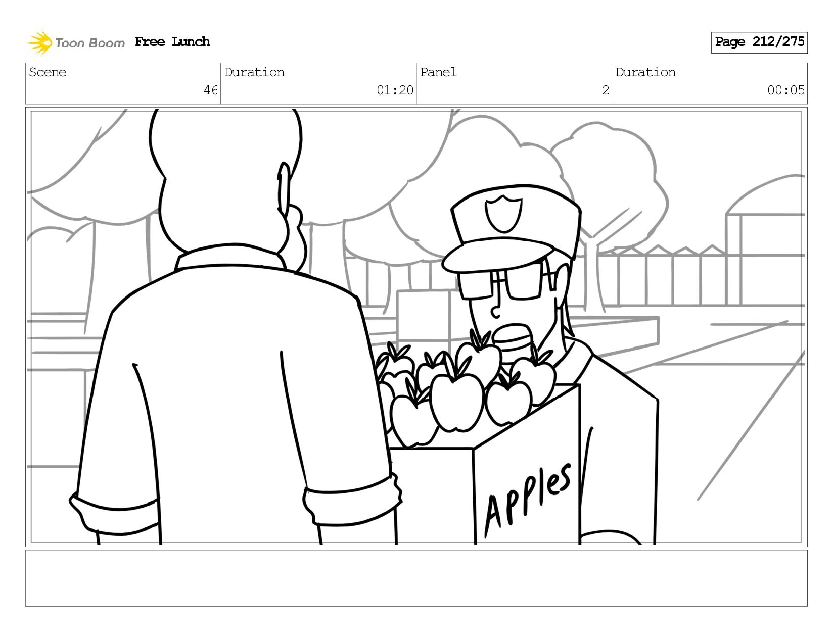Click the Toon Boom logo
Image resolution: width=834 pixels, height=644 pixels.
(76, 42)
